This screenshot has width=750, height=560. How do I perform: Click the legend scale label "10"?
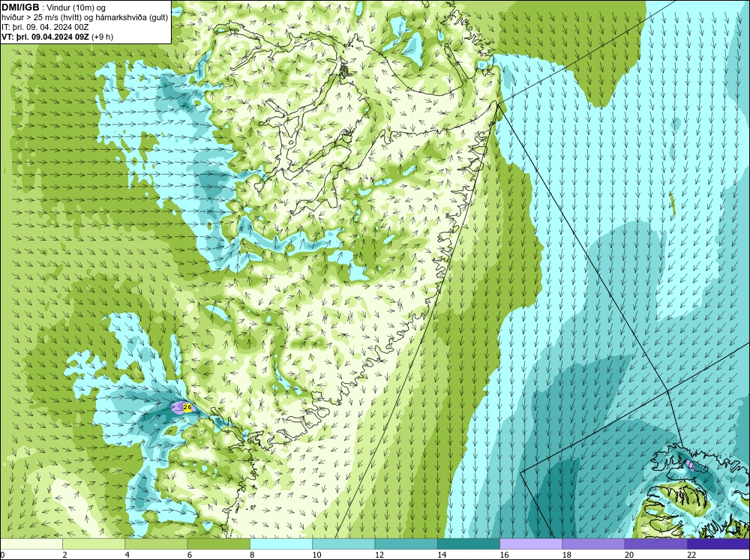pos(316,555)
